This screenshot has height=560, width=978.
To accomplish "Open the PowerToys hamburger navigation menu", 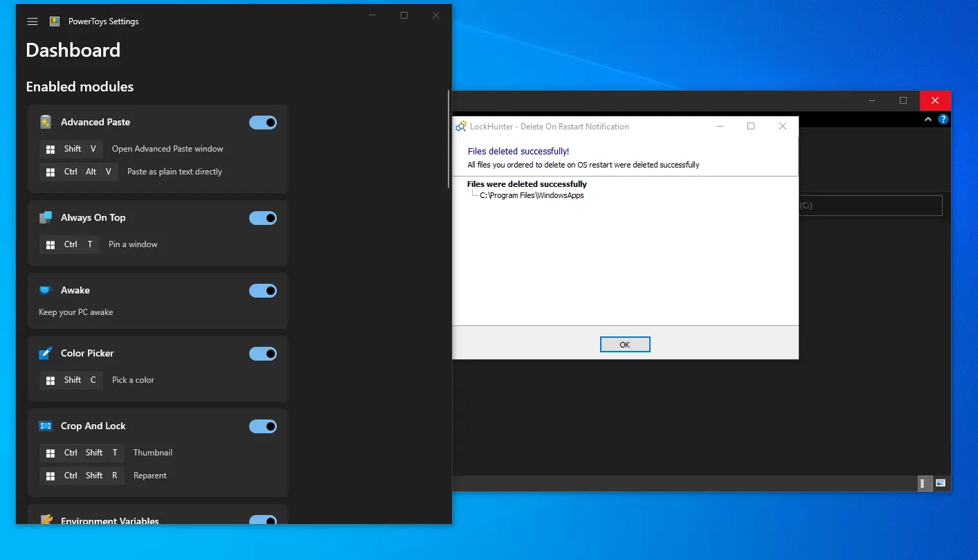I will click(32, 21).
